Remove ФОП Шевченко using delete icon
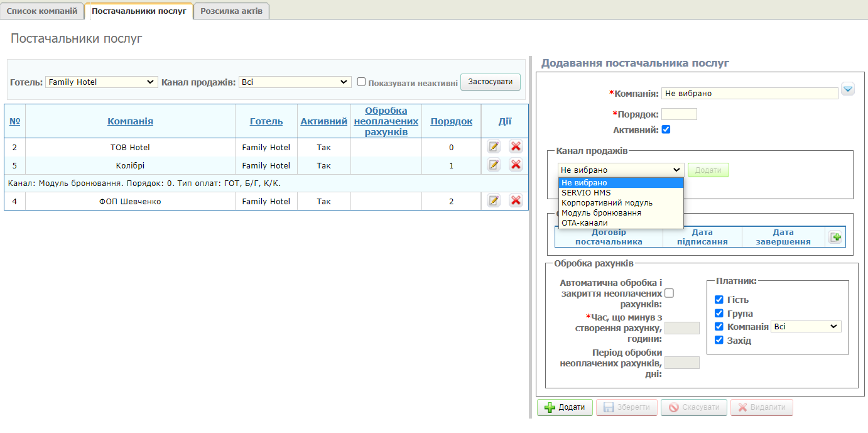Viewport: 868px width, 433px height. click(516, 201)
